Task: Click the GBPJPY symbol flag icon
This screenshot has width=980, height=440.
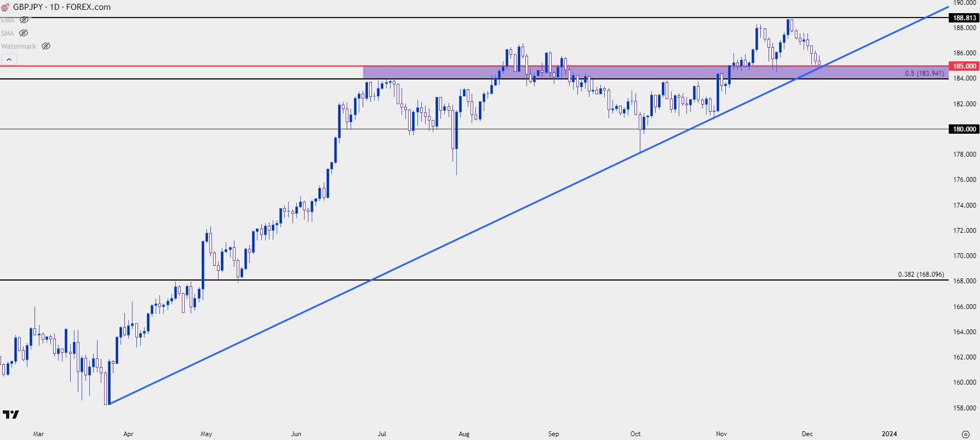Action: 5,7
